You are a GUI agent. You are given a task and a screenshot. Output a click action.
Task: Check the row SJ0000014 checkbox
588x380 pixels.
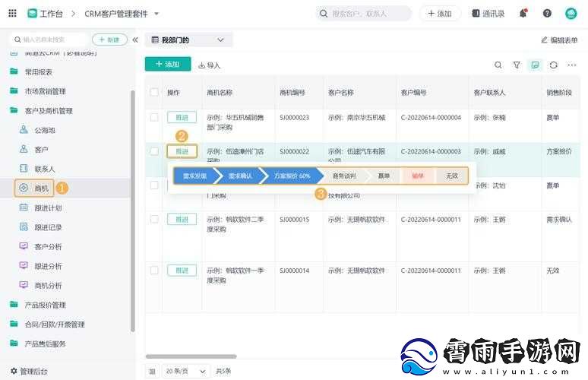pyautogui.click(x=154, y=270)
